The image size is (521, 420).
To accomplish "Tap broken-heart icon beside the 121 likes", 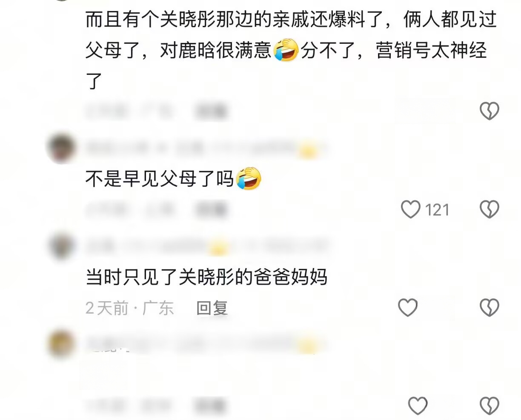I will point(490,209).
